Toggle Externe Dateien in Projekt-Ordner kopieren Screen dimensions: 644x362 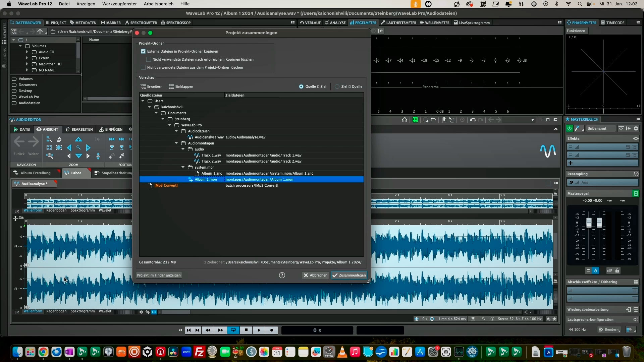[143, 51]
